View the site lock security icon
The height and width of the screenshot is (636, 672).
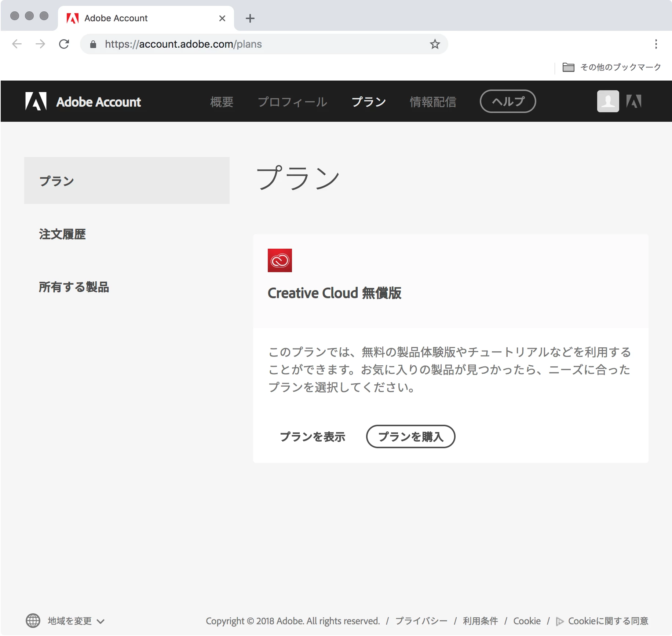tap(93, 44)
